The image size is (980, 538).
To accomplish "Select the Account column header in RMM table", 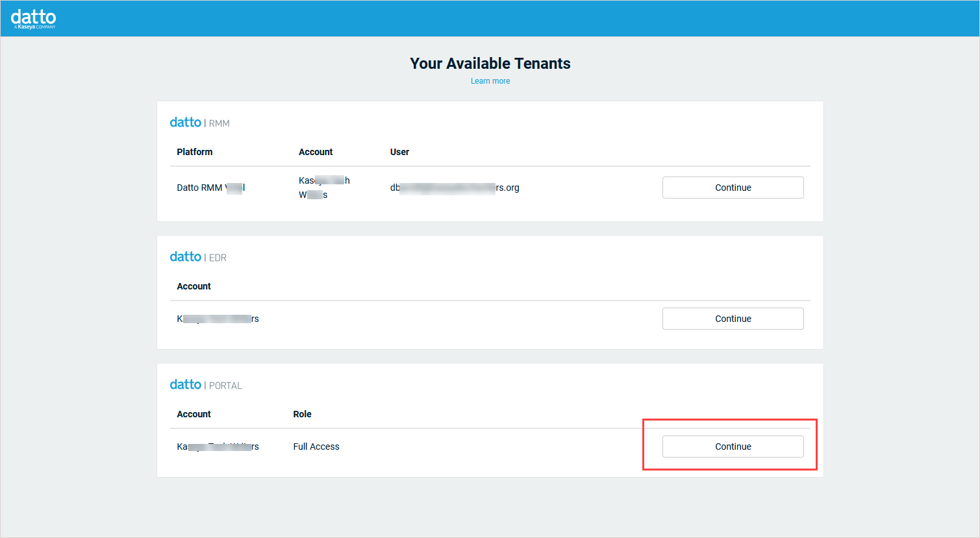I will pyautogui.click(x=316, y=152).
